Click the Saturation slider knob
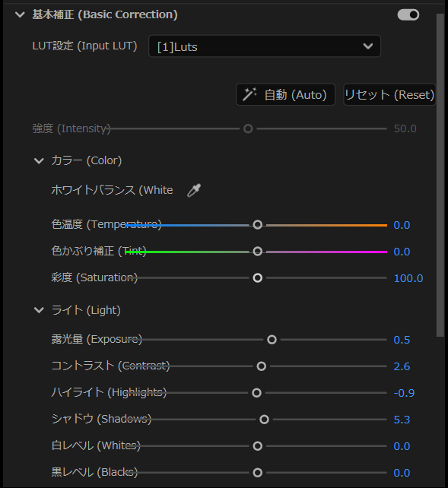 (258, 278)
